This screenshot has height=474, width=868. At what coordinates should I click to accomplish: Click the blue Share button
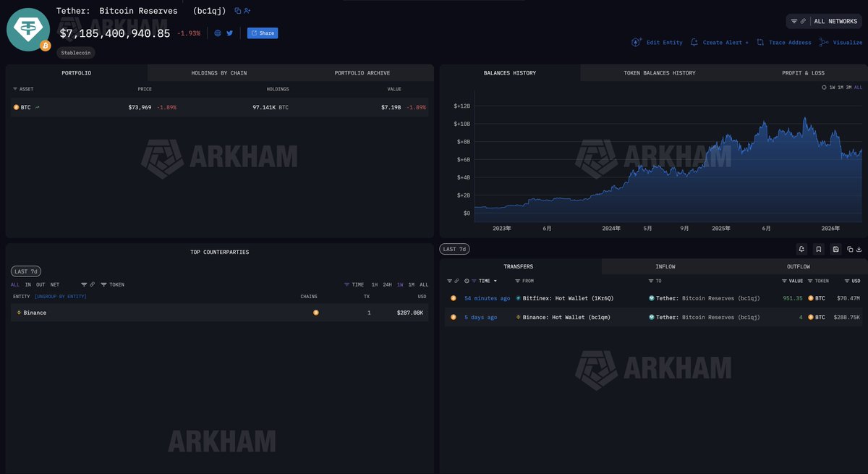(263, 33)
